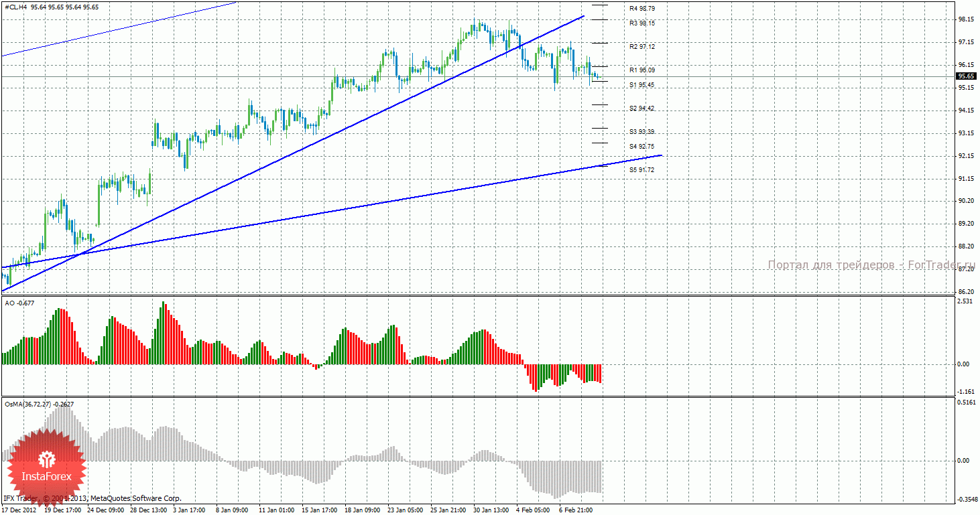This screenshot has height=515, width=980.
Task: Click the 30 Jan 13:00 time label
Action: [491, 510]
